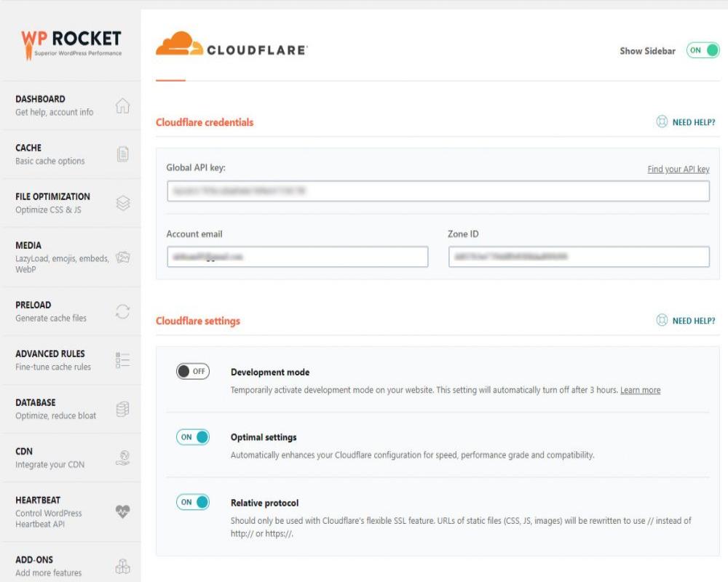Screen dimensions: 728x582
Task: Click the Add-ons cubes icon
Action: (123, 566)
